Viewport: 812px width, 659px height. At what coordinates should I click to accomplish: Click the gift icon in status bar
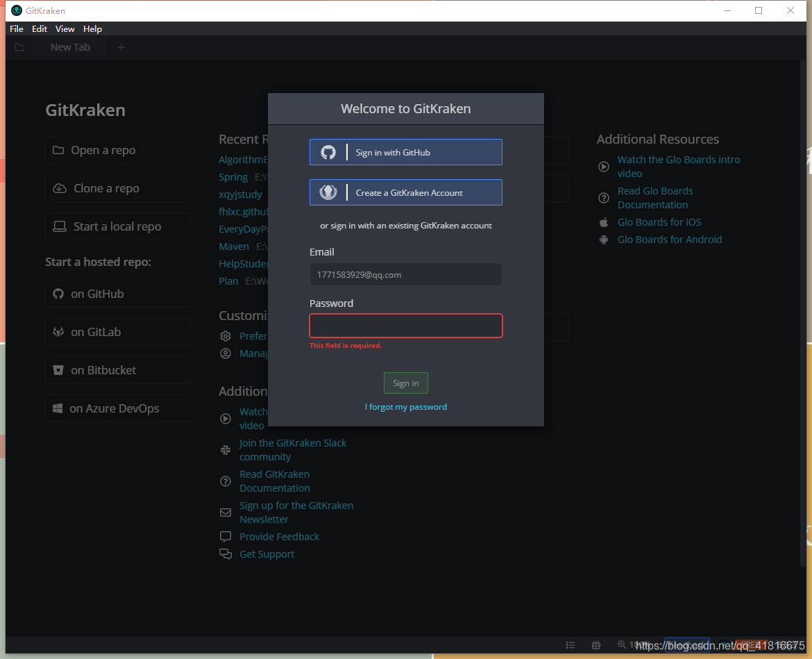click(597, 645)
